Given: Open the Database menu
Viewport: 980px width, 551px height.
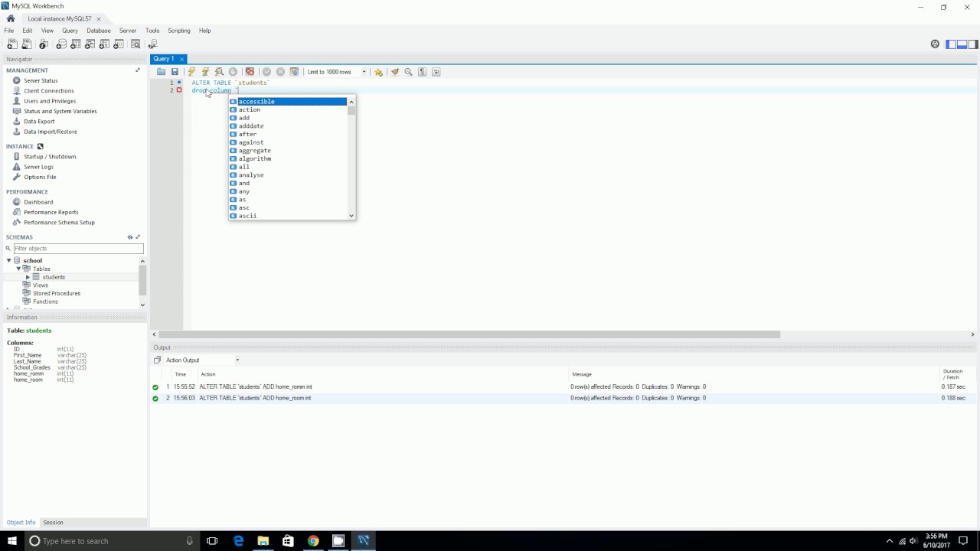Looking at the screenshot, I should coord(99,31).
